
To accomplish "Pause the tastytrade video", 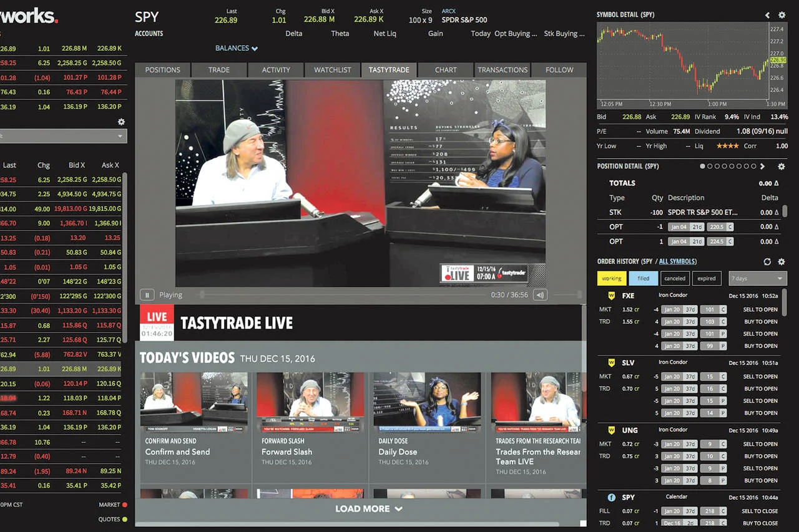I will point(147,295).
